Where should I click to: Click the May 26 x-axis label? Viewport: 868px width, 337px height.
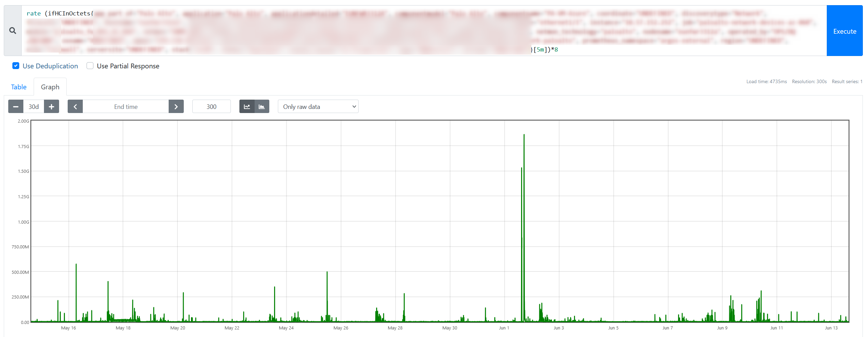(341, 328)
